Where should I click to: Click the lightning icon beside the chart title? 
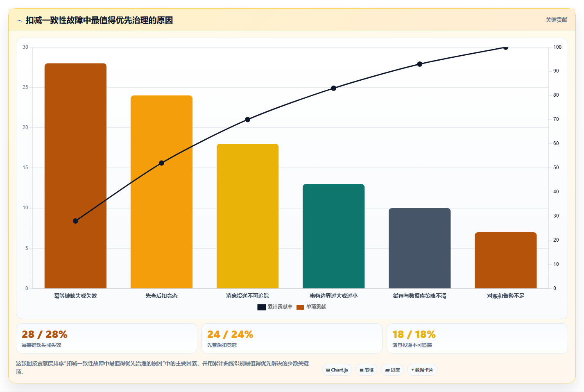point(19,20)
